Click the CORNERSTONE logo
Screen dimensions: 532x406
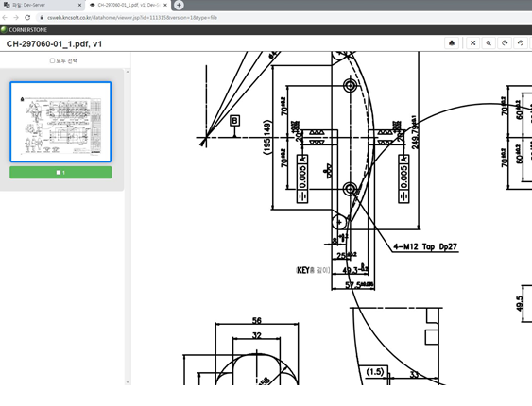[24, 30]
